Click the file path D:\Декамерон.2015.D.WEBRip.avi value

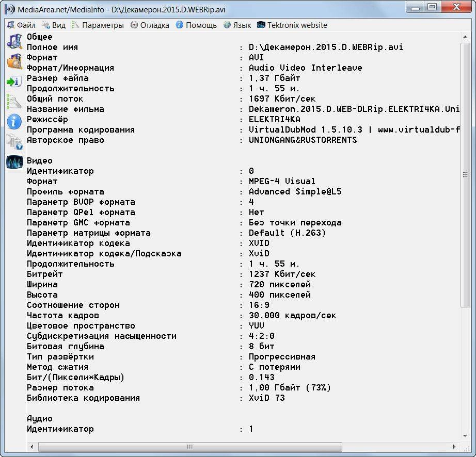coord(326,47)
